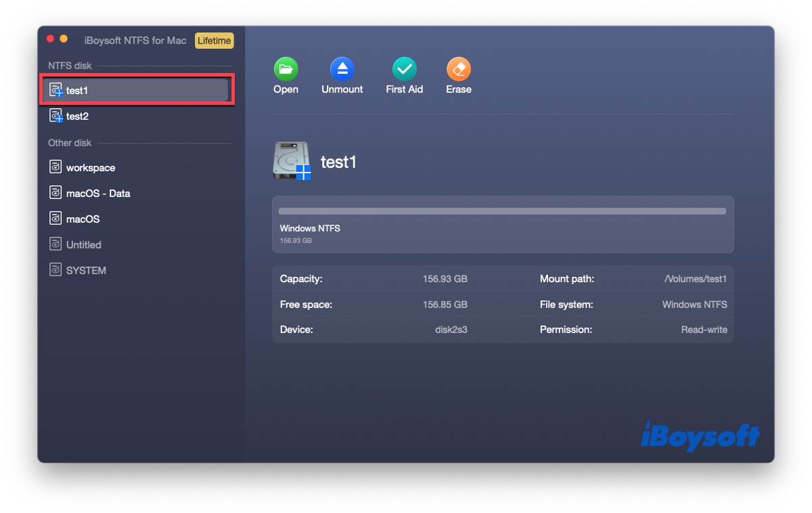Click the test1 volume title heading

(x=339, y=162)
